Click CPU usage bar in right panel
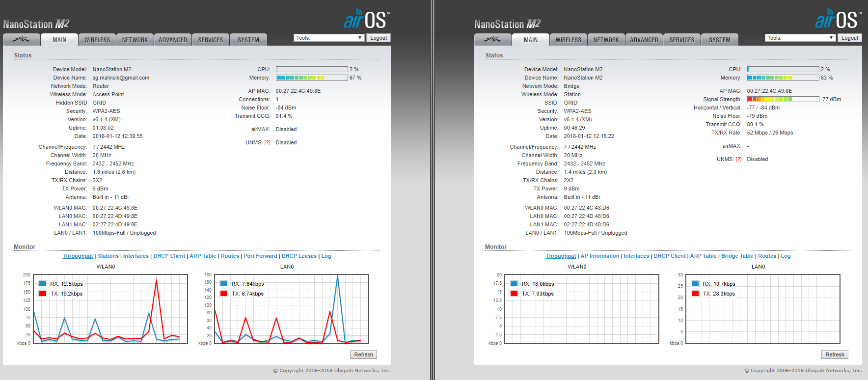The width and height of the screenshot is (868, 380). click(x=783, y=69)
